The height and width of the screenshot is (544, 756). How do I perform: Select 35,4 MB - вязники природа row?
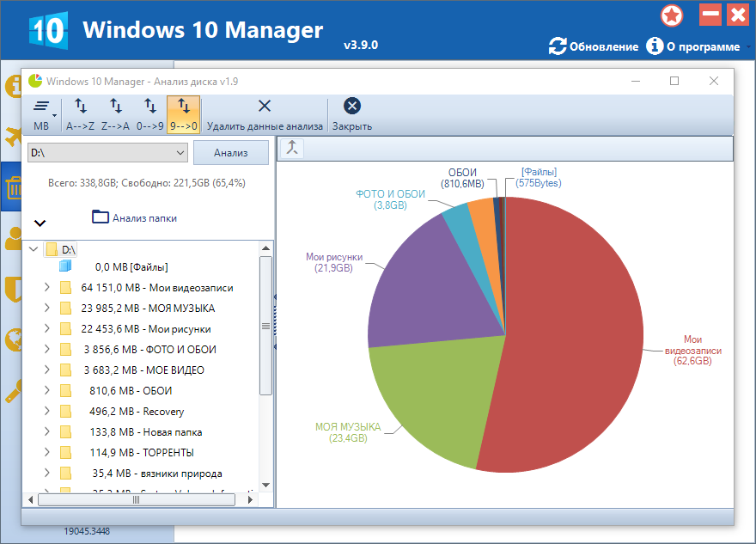[x=157, y=474]
